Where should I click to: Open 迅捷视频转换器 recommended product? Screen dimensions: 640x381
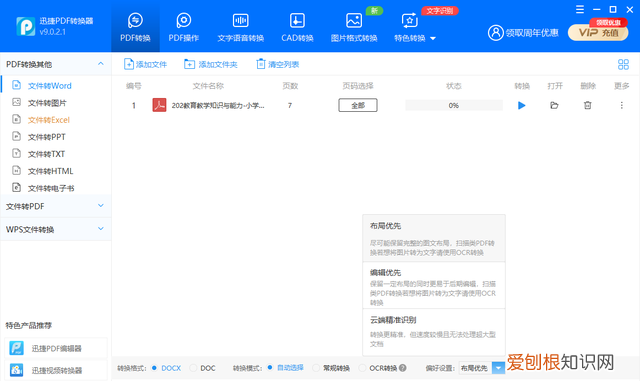56,370
